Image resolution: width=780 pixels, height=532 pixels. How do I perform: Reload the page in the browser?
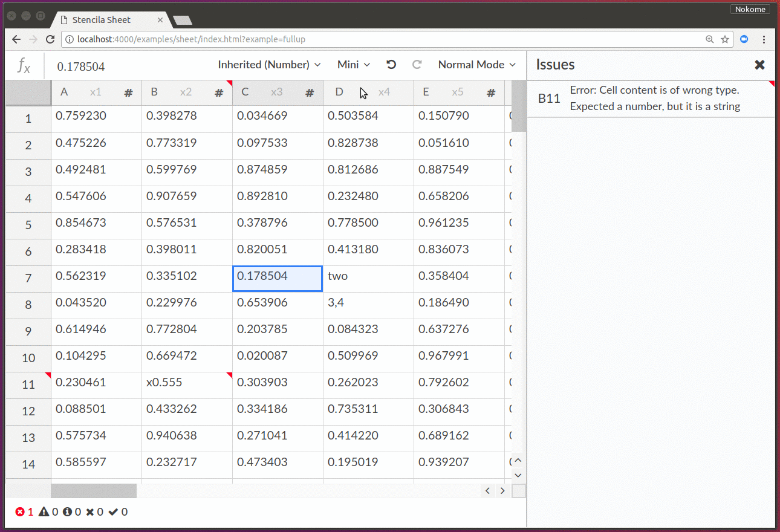tap(50, 39)
